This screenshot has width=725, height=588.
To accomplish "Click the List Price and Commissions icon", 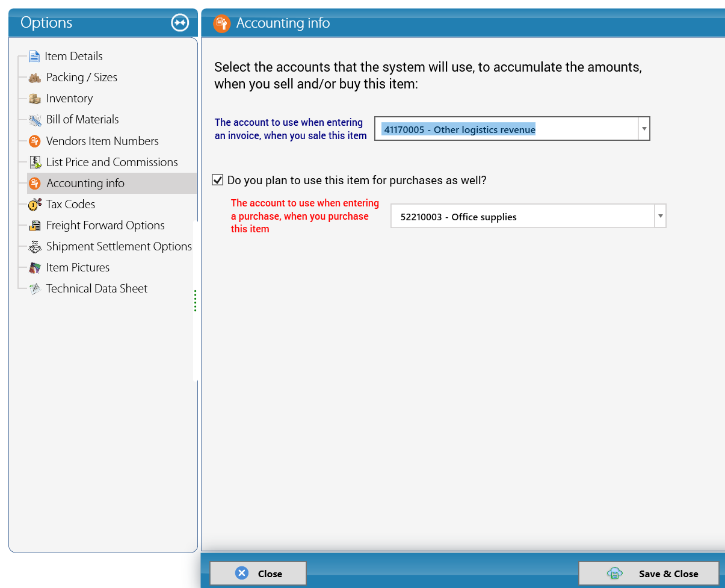I will click(x=35, y=162).
